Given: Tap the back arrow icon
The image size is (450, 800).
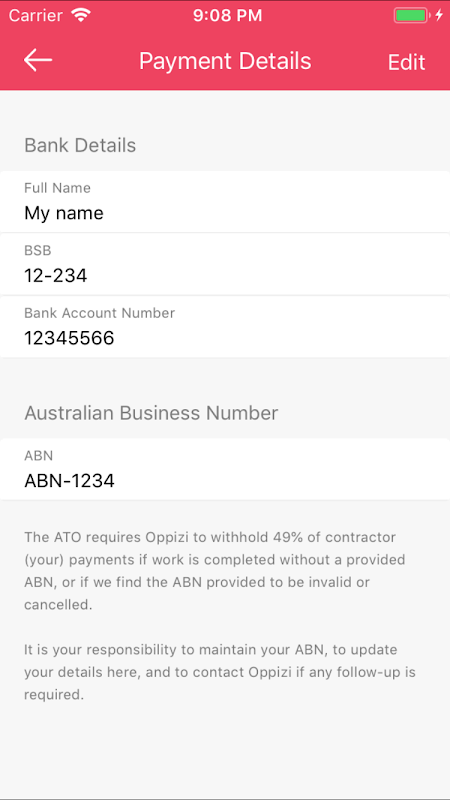Looking at the screenshot, I should click(38, 60).
